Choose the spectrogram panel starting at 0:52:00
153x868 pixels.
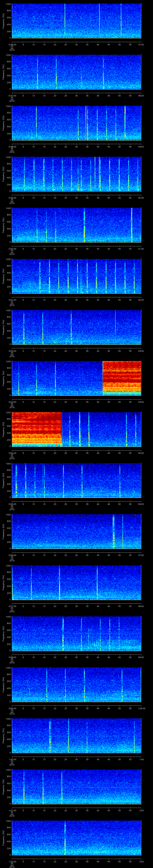pyautogui.click(x=76, y=327)
